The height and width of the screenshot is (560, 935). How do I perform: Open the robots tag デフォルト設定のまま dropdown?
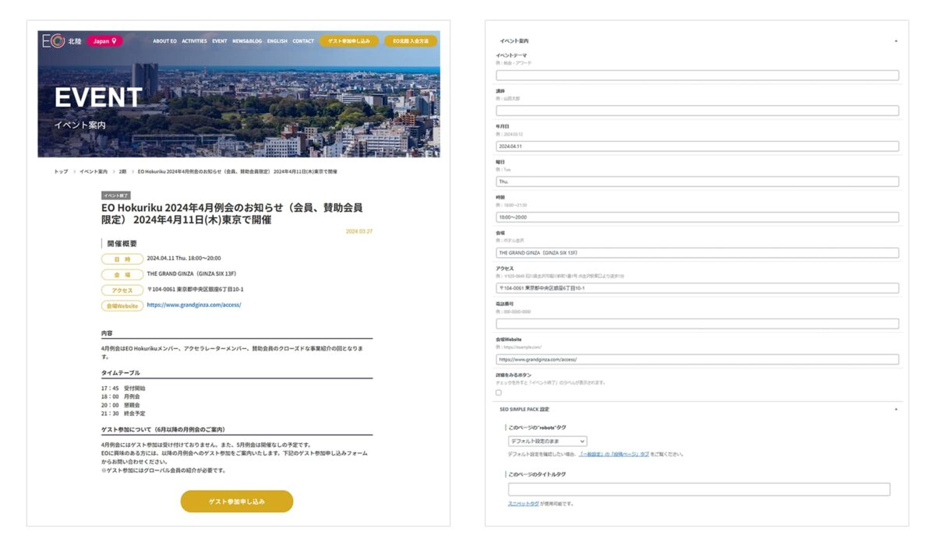click(547, 442)
